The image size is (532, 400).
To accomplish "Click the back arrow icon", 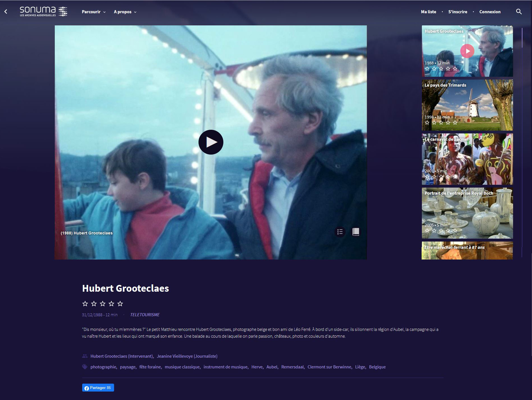I will [x=6, y=12].
